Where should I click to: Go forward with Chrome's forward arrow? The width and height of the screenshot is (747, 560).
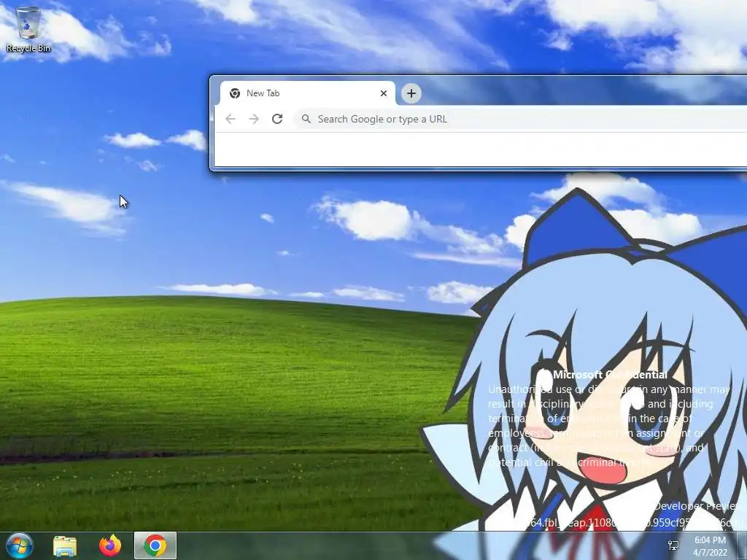pyautogui.click(x=254, y=119)
